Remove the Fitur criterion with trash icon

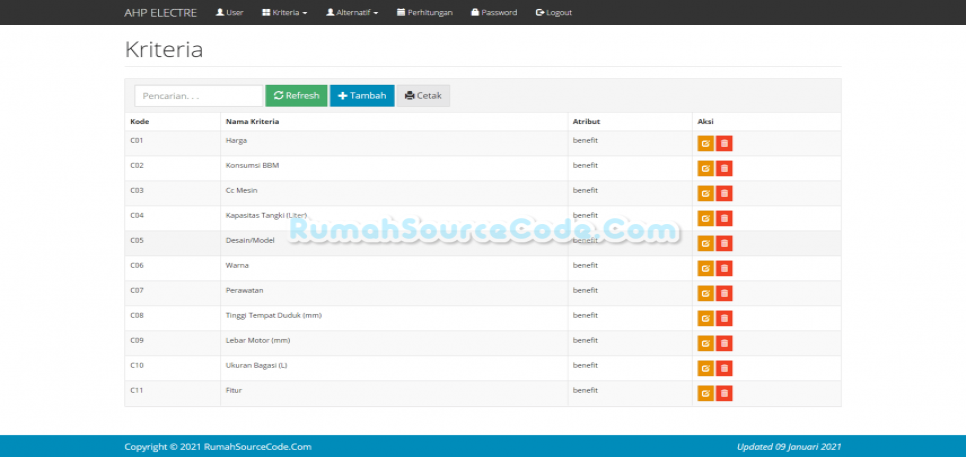tap(724, 394)
